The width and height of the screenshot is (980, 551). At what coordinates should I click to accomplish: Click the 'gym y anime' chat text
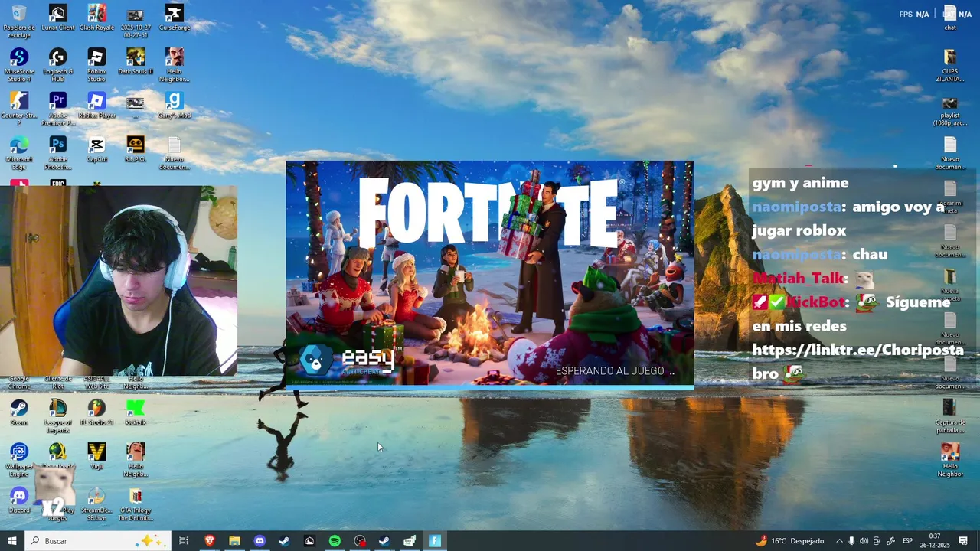[800, 183]
